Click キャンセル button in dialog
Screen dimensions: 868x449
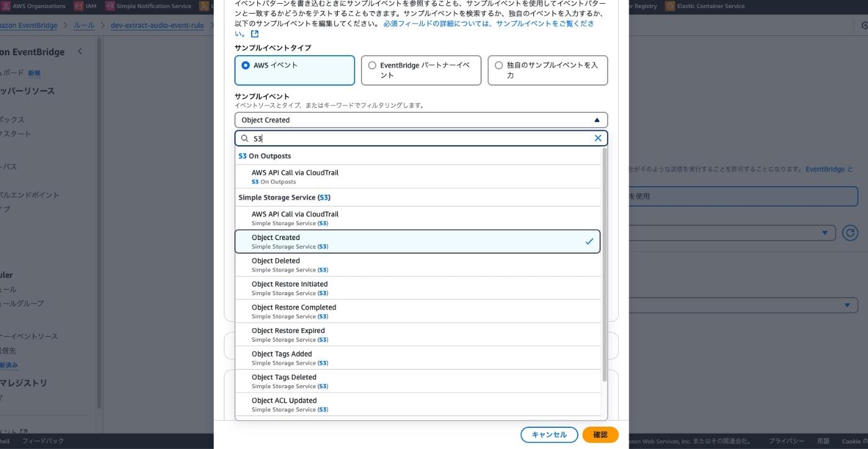point(549,435)
